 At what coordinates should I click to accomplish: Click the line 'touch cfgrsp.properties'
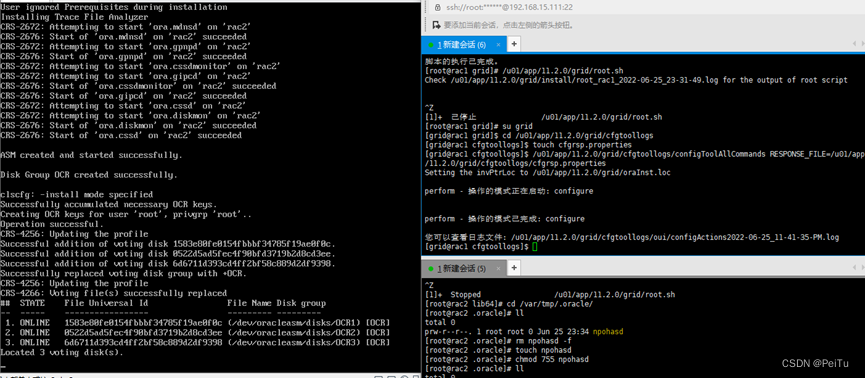tap(528, 145)
